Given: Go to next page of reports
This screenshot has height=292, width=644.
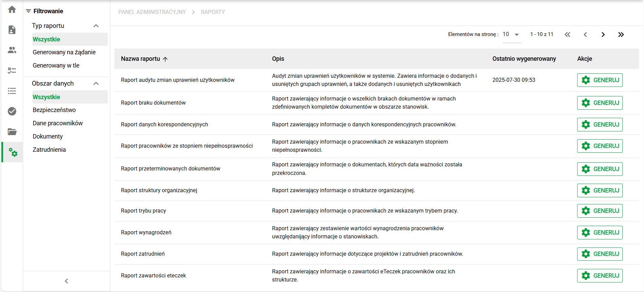Looking at the screenshot, I should coord(603,35).
